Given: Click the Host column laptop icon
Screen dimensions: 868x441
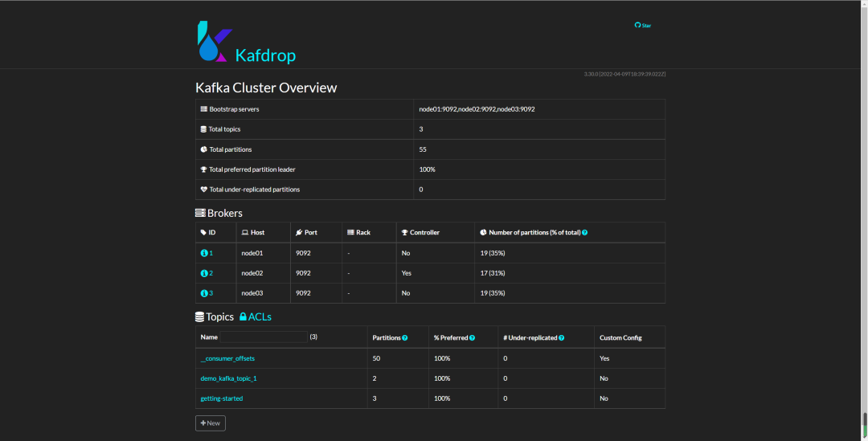Looking at the screenshot, I should click(x=245, y=232).
